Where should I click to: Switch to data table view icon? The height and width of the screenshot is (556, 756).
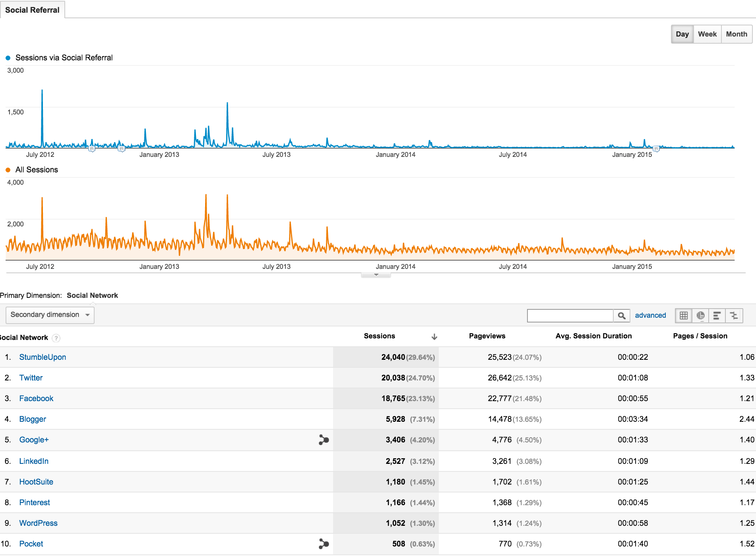click(x=684, y=316)
